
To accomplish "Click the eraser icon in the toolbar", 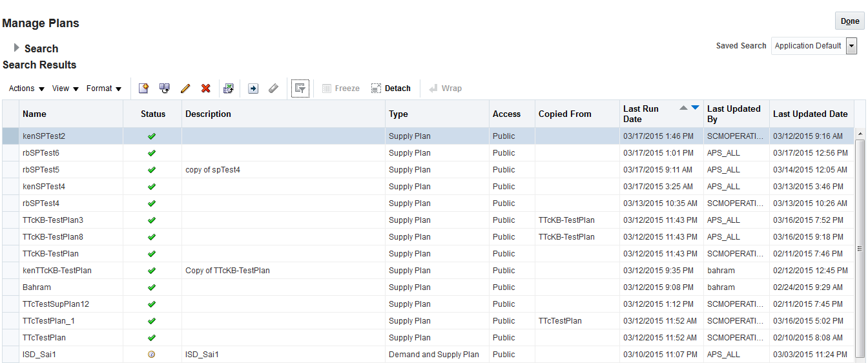I will point(274,88).
